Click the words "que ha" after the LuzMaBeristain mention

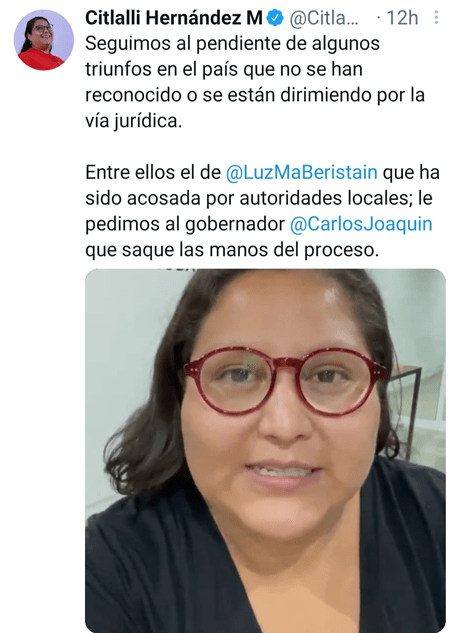pyautogui.click(x=411, y=172)
